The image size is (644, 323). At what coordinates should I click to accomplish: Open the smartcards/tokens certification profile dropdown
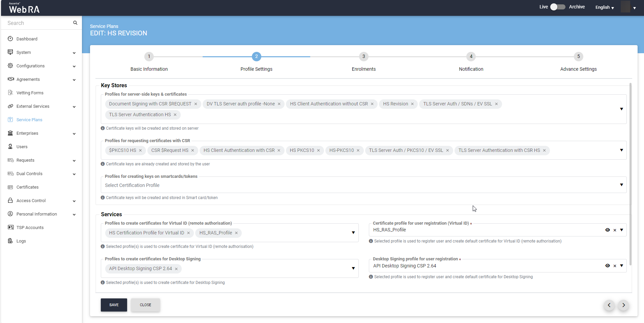(621, 185)
